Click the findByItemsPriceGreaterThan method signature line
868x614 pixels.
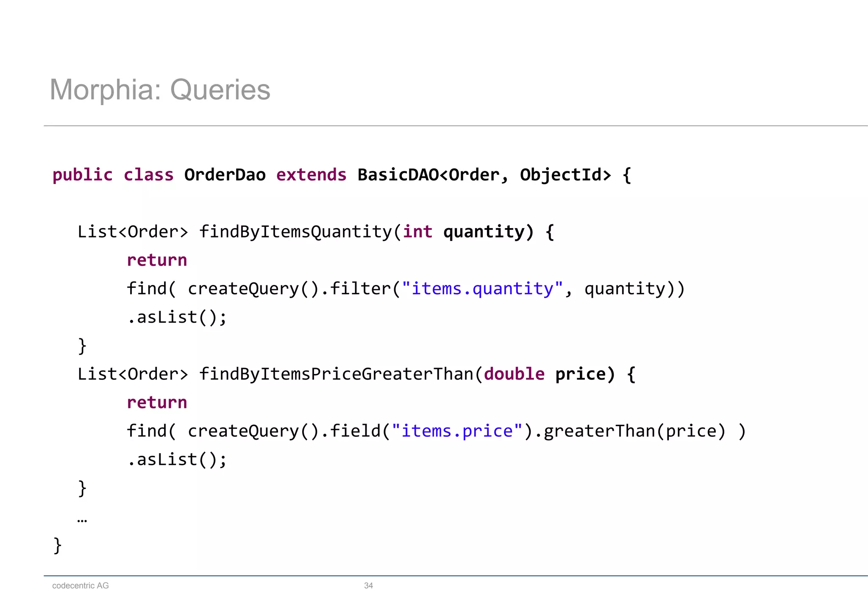356,374
